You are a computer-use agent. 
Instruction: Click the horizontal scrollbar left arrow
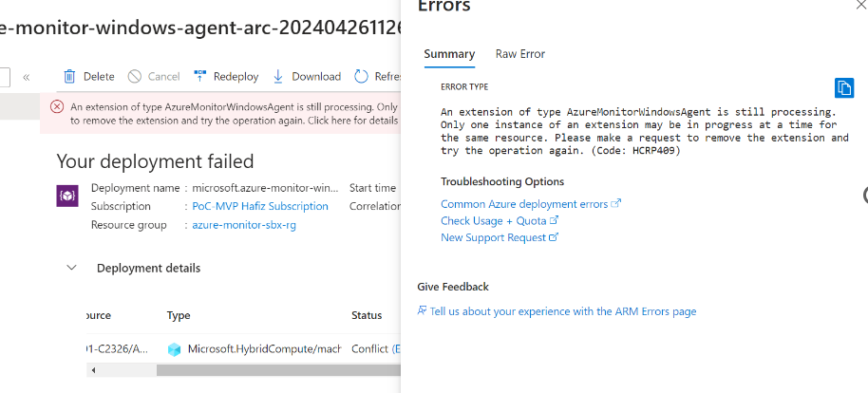coord(93,370)
